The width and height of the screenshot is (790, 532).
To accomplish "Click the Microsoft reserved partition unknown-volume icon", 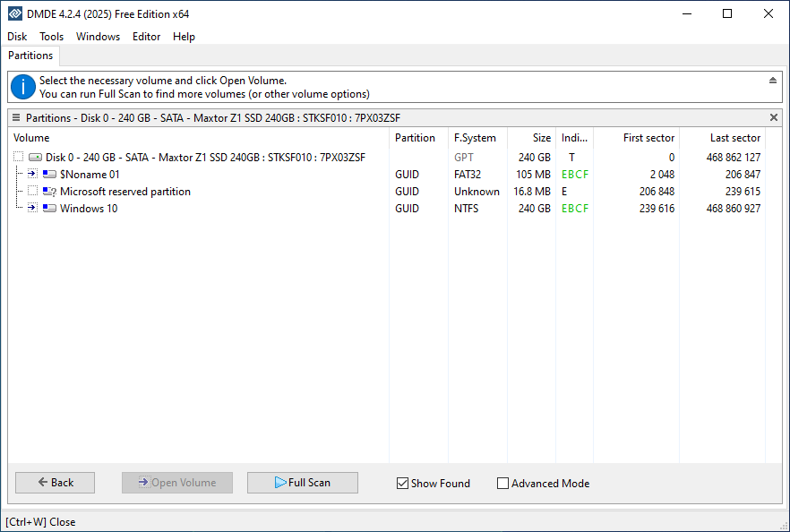I will [x=50, y=192].
